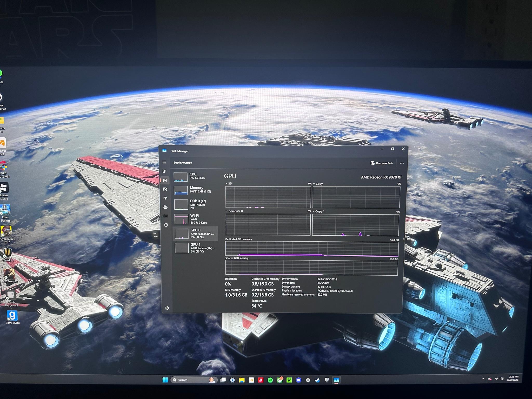Screen dimensions: 532x399
Task: Open Xbox app from the taskbar
Action: pyautogui.click(x=280, y=380)
